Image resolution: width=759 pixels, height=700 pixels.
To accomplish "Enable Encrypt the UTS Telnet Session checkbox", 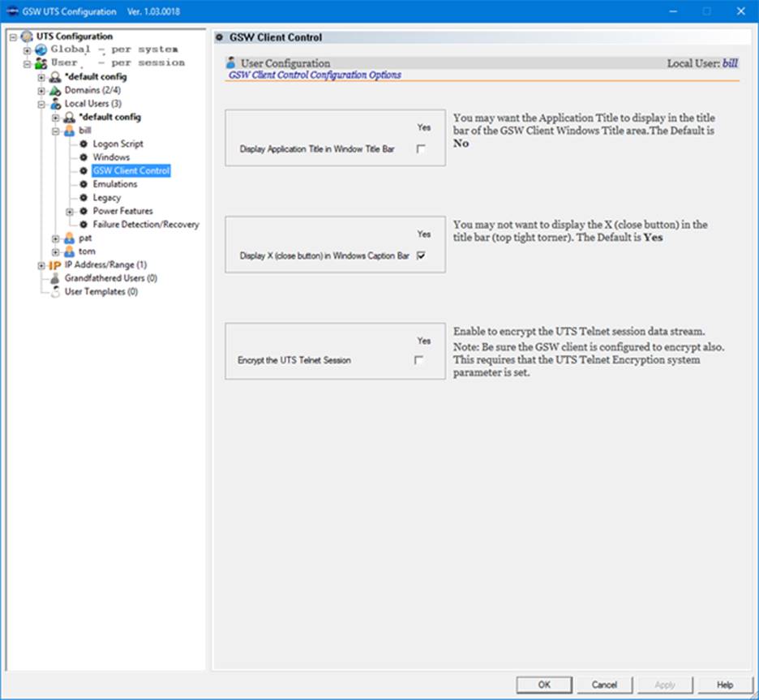I will pyautogui.click(x=418, y=360).
